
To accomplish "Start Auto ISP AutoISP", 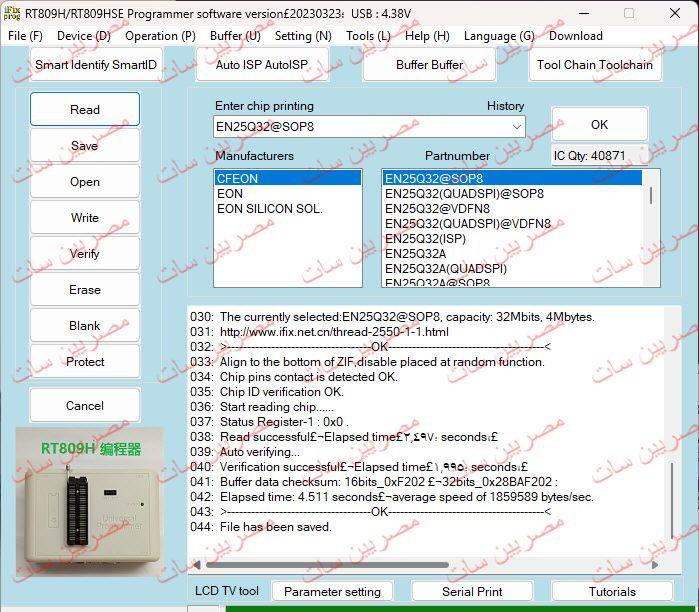I will click(262, 65).
